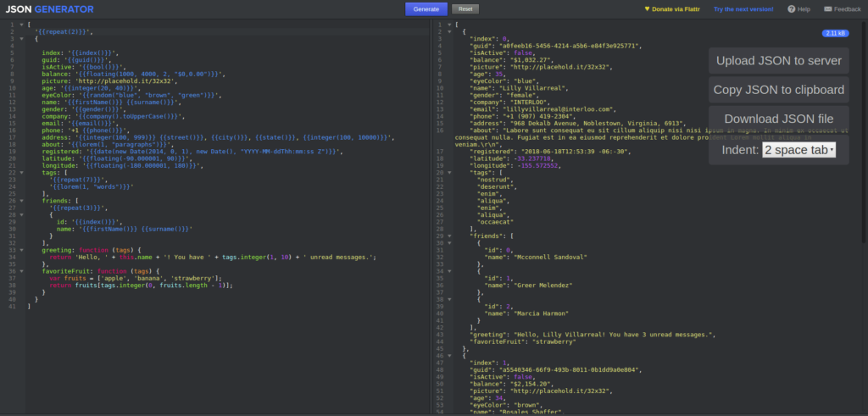Click the Help question mark icon
This screenshot has width=868, height=416.
click(792, 8)
